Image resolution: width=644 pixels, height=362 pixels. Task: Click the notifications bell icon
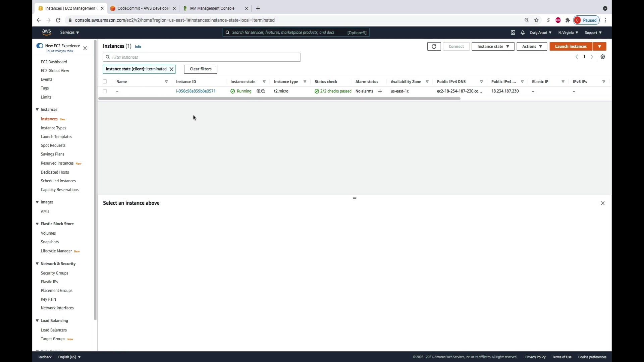click(x=523, y=33)
